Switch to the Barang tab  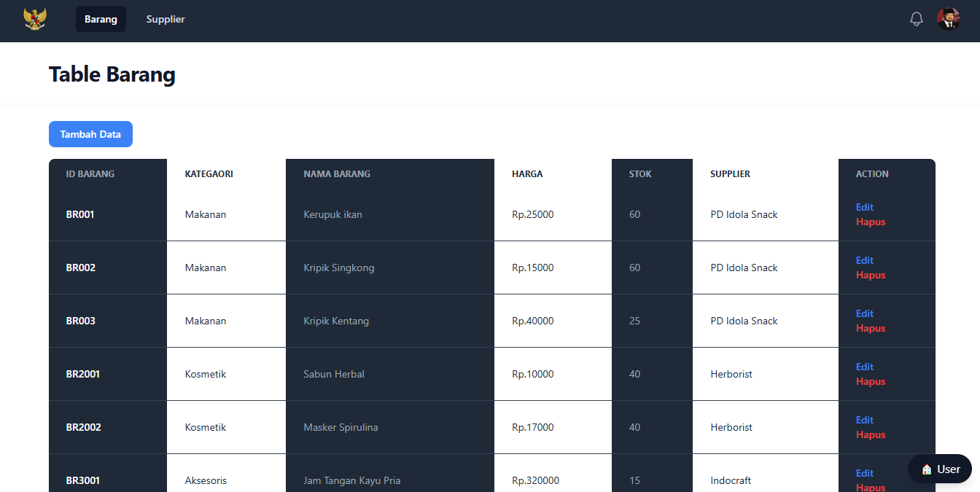point(101,19)
